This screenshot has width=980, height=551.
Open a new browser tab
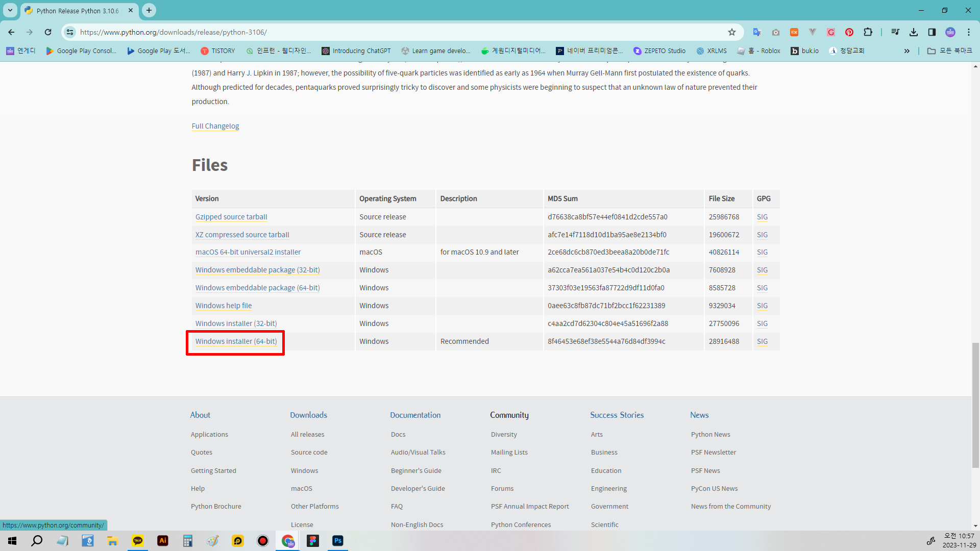149,10
